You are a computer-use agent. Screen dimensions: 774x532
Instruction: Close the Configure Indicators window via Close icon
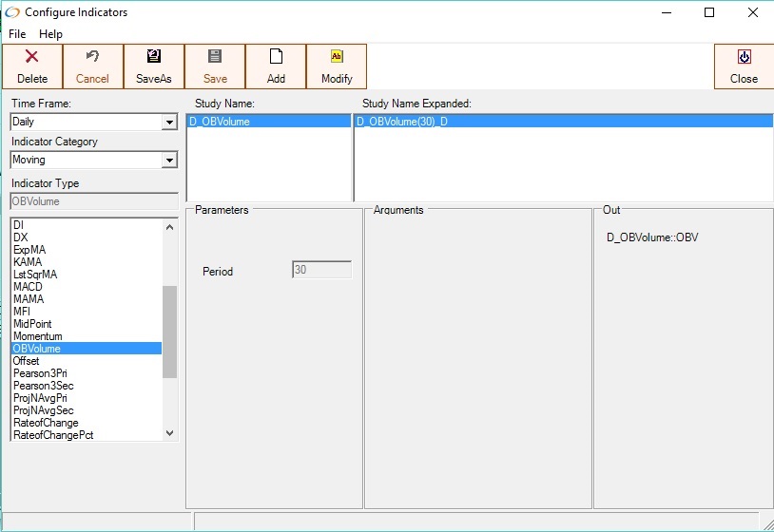pos(744,57)
